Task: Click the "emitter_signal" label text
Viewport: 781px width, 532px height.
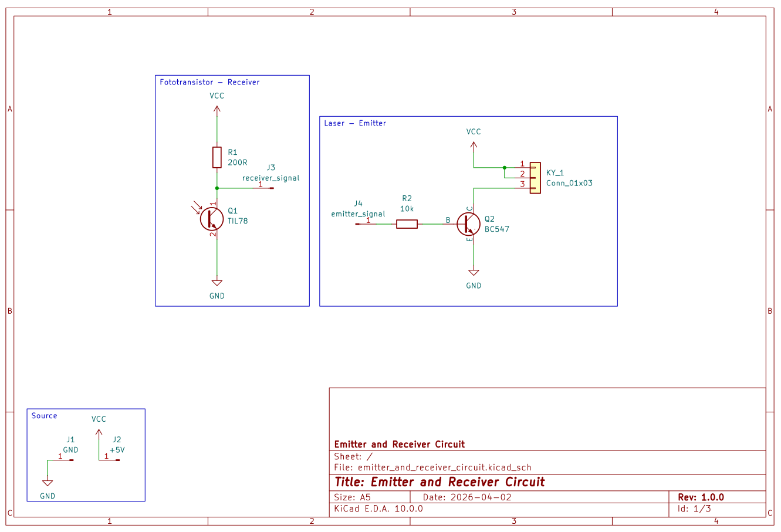Action: [358, 214]
